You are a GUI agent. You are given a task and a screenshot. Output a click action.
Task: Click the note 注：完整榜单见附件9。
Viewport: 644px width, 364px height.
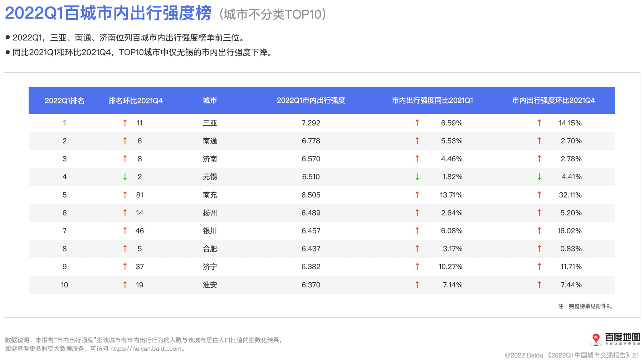(x=586, y=306)
